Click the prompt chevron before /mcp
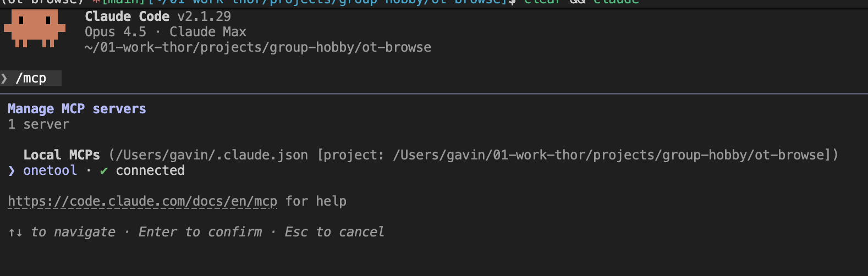The width and height of the screenshot is (868, 276). (x=4, y=79)
